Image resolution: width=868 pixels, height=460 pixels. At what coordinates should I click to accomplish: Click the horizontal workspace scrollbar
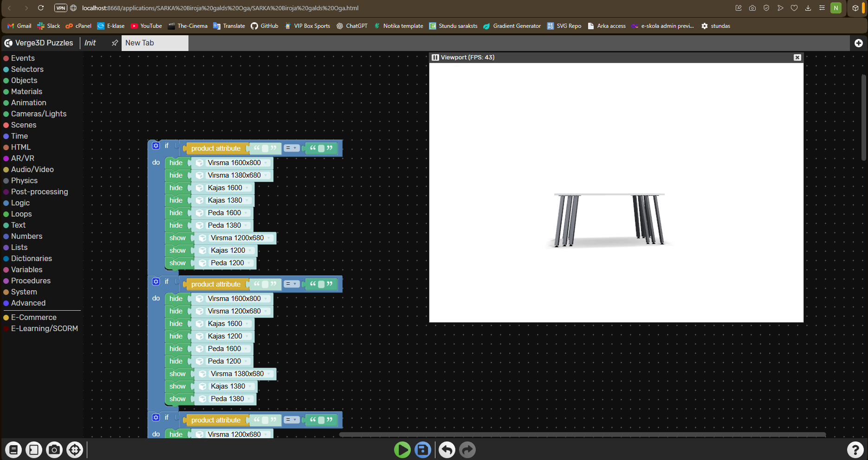click(x=582, y=434)
